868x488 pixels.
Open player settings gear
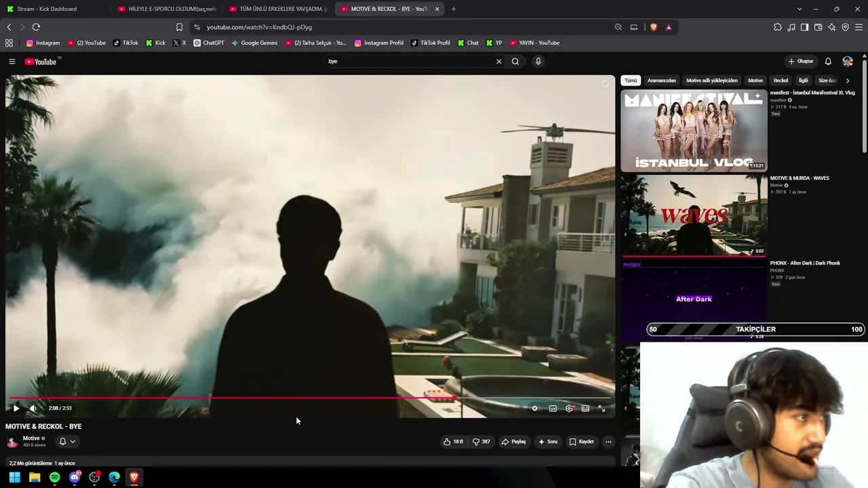569,409
